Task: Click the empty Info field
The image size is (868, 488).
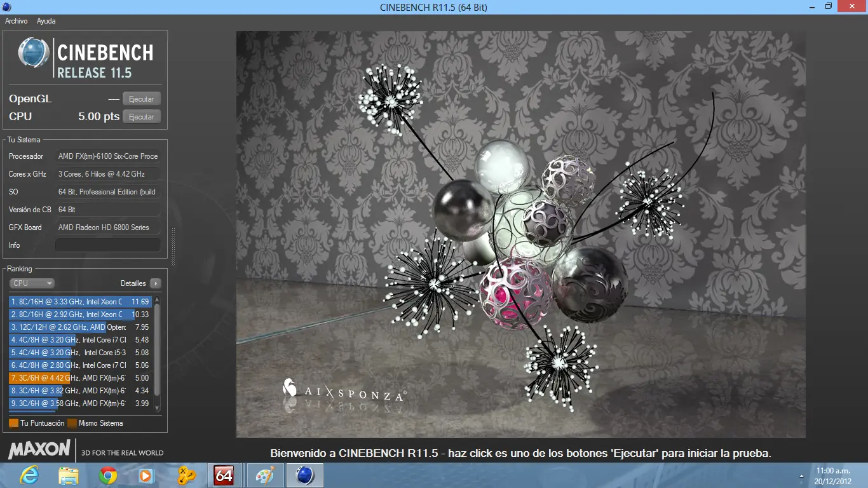Action: click(x=108, y=245)
